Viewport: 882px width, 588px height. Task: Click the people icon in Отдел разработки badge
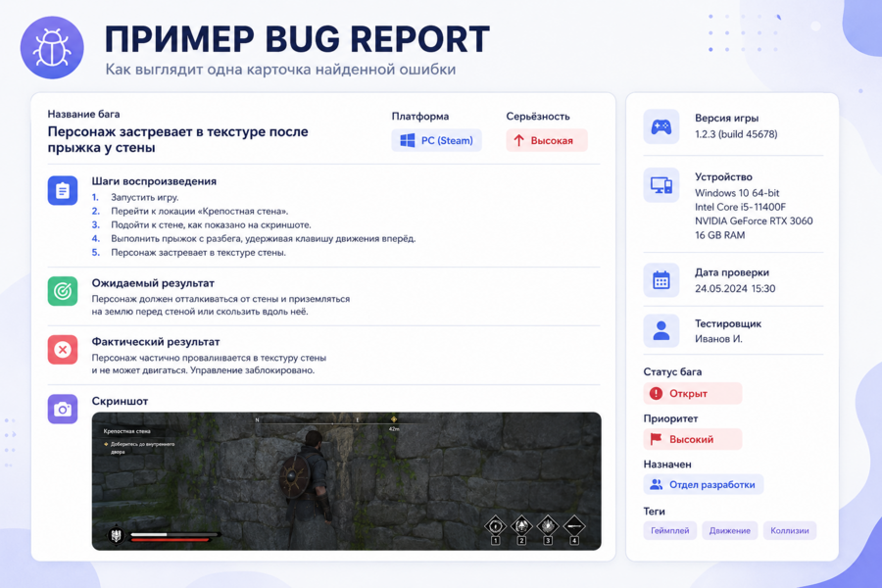coord(656,484)
